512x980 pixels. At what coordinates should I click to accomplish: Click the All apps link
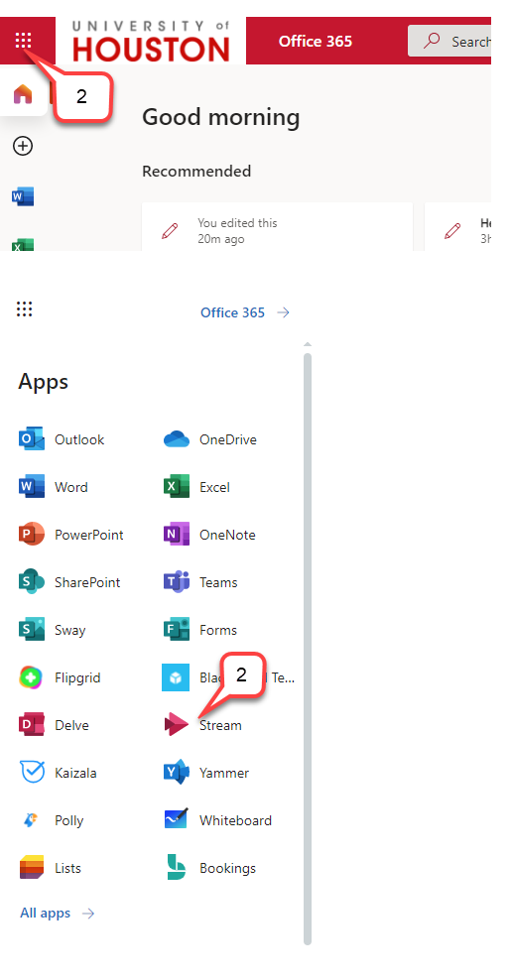57,914
